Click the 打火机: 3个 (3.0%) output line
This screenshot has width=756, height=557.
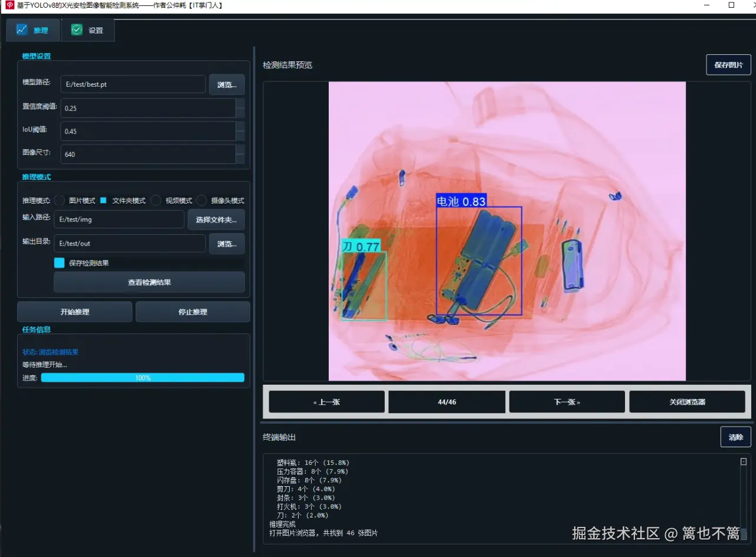click(x=309, y=507)
